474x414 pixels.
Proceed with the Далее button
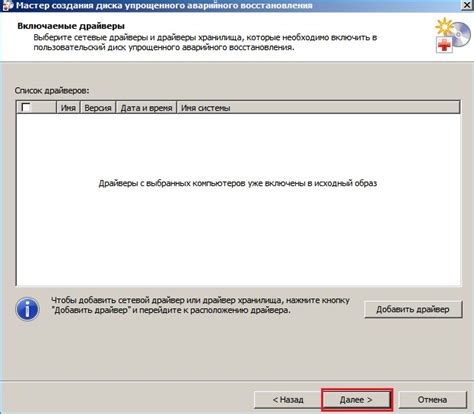(356, 399)
